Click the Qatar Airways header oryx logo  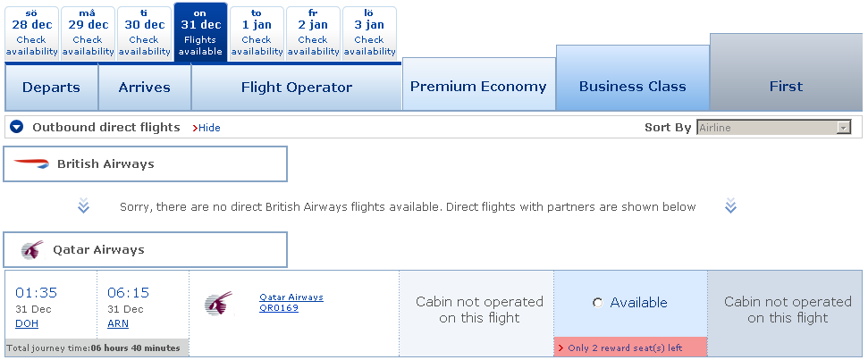tap(31, 250)
